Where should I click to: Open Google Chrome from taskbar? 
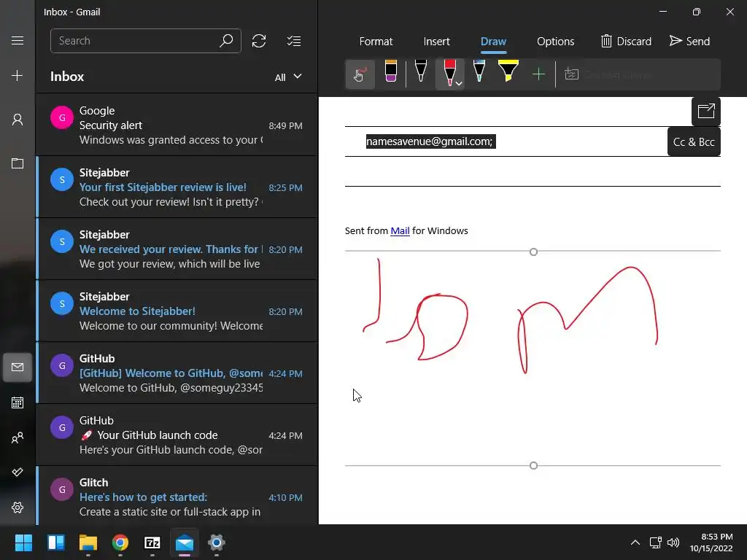tap(120, 542)
